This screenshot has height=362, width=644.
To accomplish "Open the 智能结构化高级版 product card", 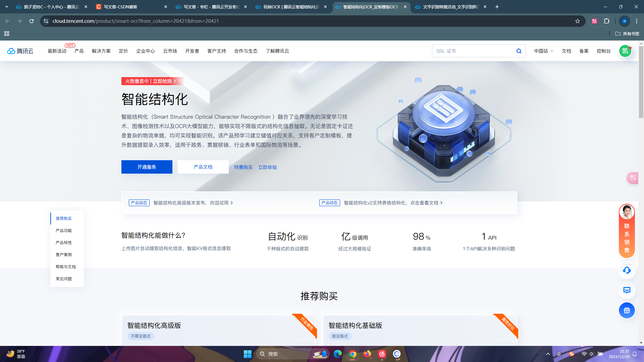I will coord(219,330).
